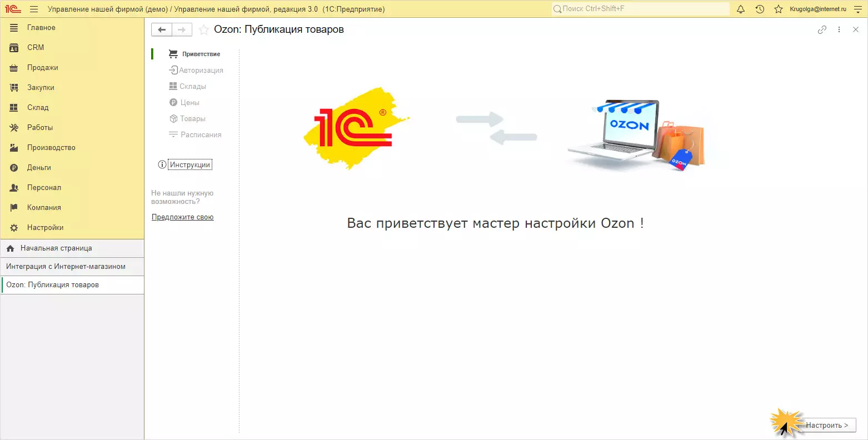Switch to Ozon: Публикация товаров tab

pyautogui.click(x=72, y=285)
